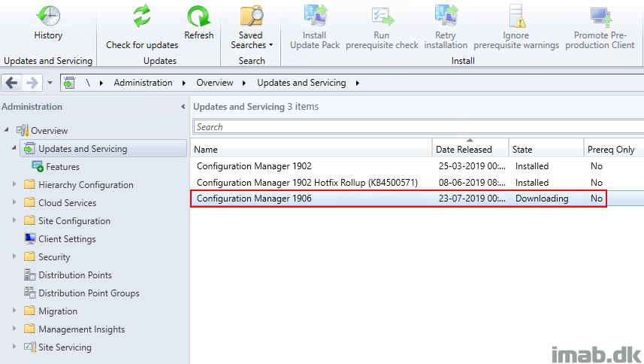Viewport: 644px width, 364px height.
Task: Select the Site Configuration folder
Action: (74, 221)
